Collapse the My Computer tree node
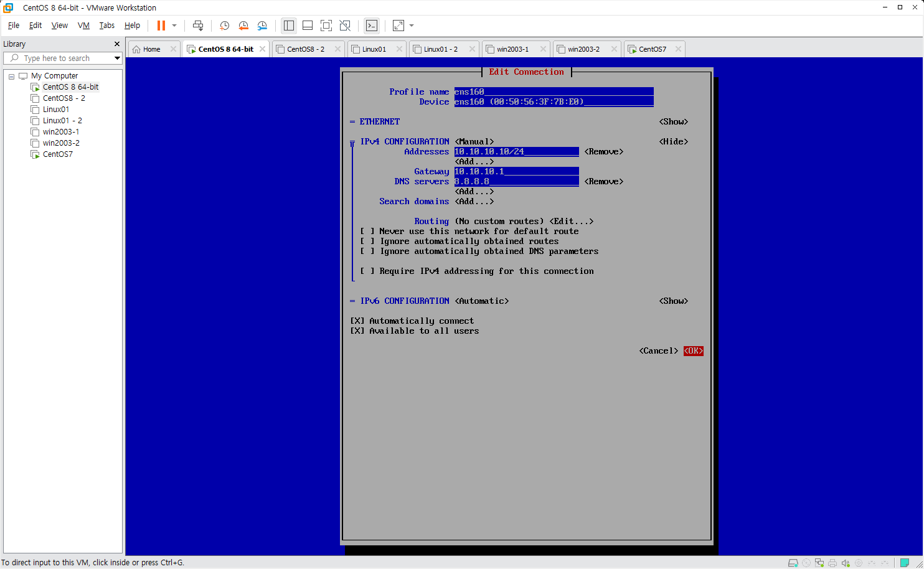Viewport: 924px width, 569px height. (x=12, y=77)
